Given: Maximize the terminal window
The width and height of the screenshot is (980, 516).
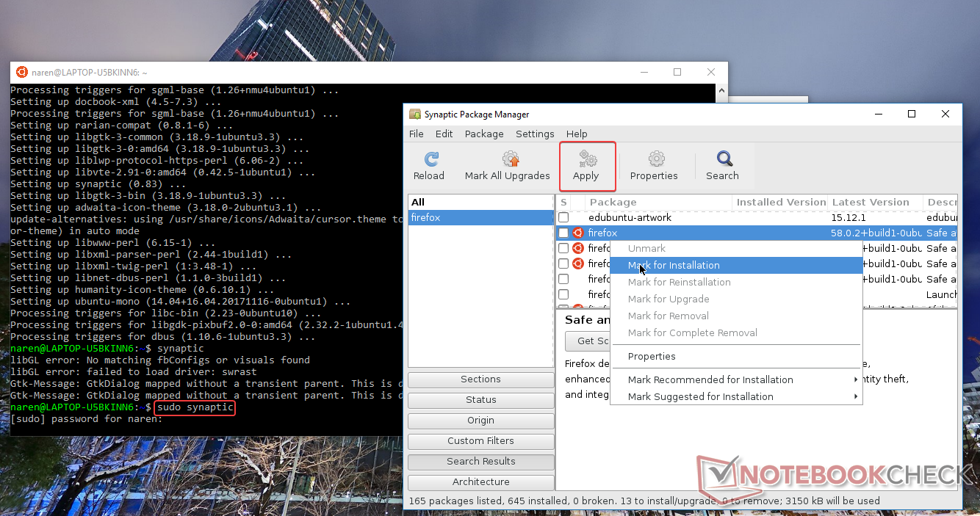Looking at the screenshot, I should click(677, 72).
